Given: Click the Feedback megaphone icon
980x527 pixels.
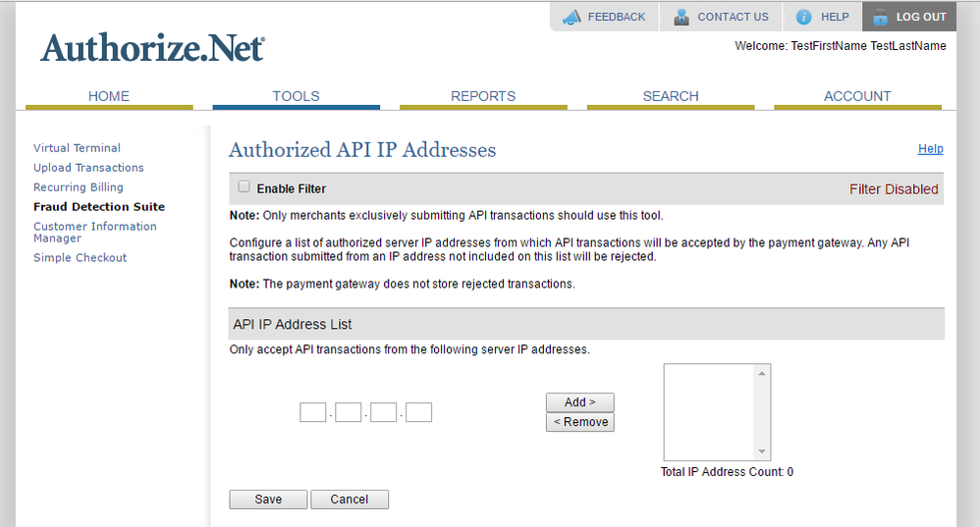Looking at the screenshot, I should coord(572,17).
